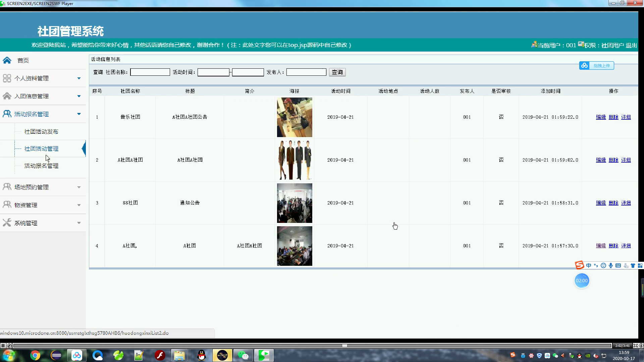Pause the Screen2SWF playback
644x362 pixels.
coord(3,346)
